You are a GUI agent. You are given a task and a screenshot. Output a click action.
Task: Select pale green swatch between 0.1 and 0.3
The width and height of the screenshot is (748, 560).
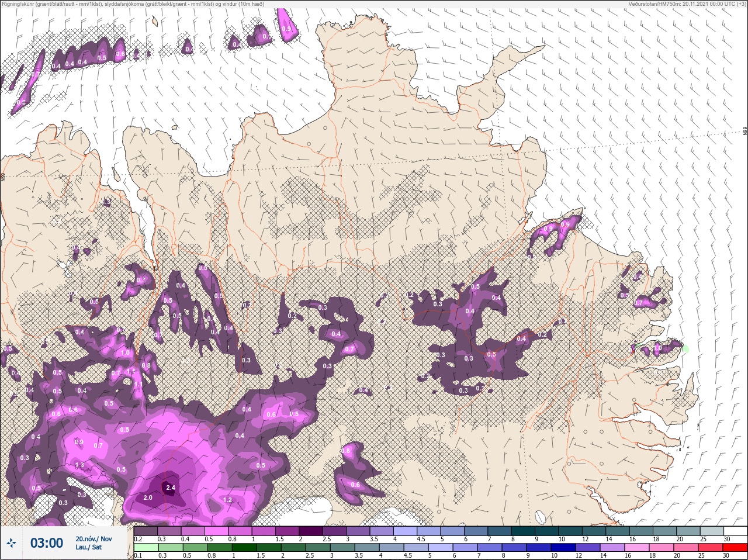[x=146, y=547]
